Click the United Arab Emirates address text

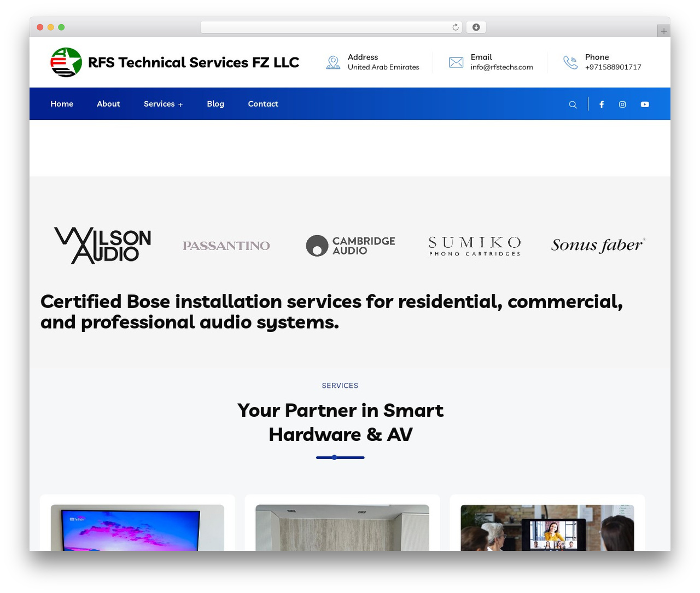pos(383,67)
